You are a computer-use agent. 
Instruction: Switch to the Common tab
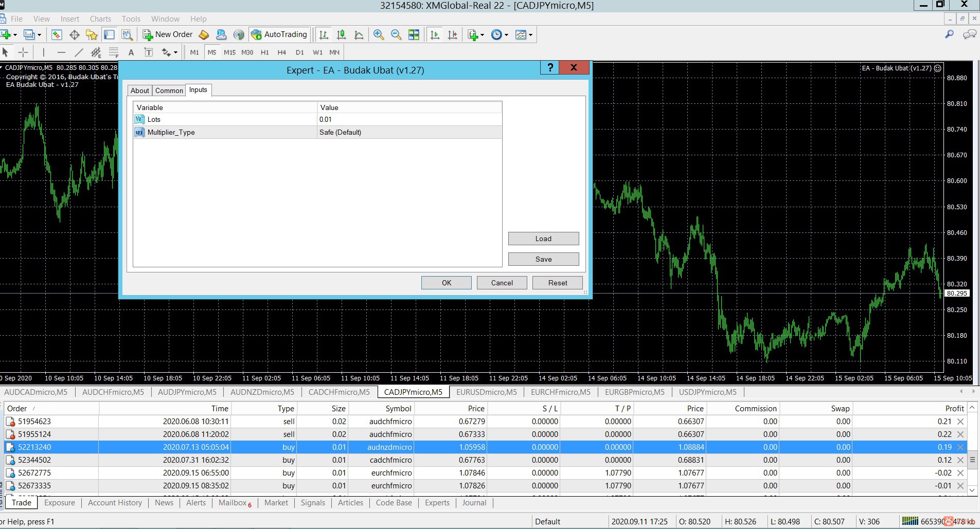[169, 90]
